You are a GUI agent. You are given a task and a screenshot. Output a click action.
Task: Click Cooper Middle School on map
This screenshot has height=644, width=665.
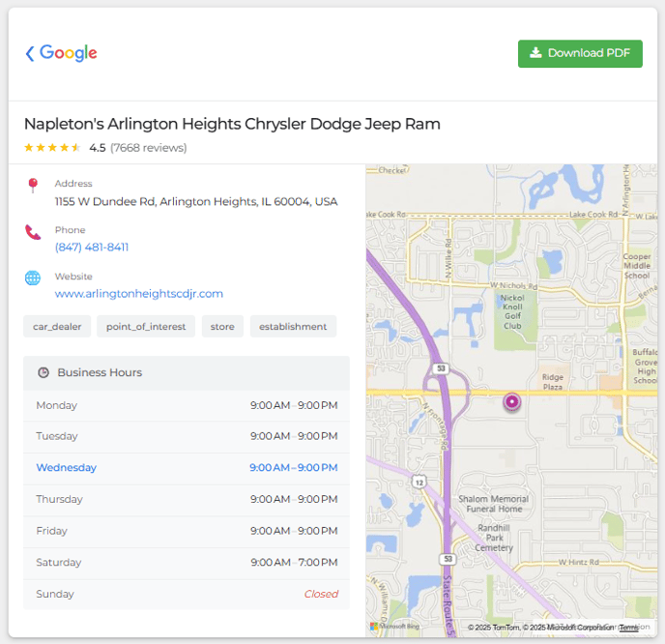tap(637, 266)
